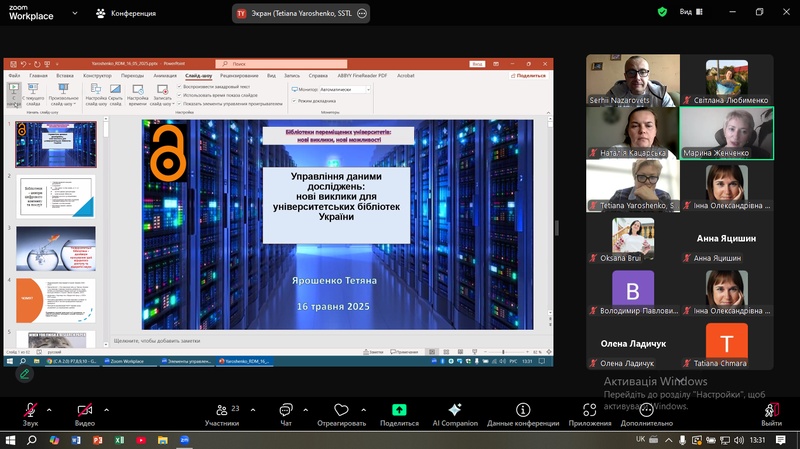Expand chat options arrow

pos(306,409)
